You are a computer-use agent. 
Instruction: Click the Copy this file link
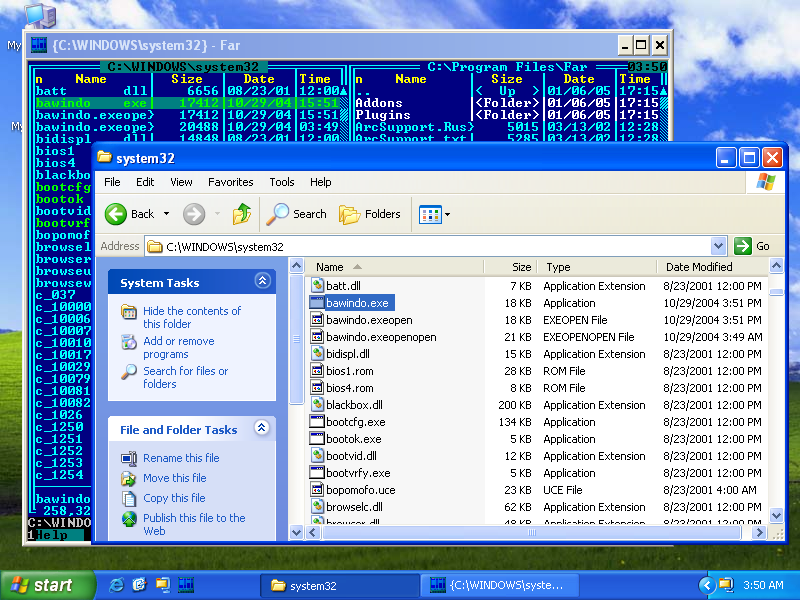point(174,498)
